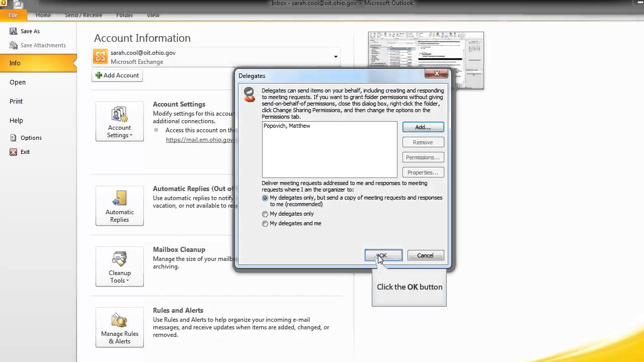Click the 'Account Settings' heading text
644x362 pixels.
(x=179, y=104)
